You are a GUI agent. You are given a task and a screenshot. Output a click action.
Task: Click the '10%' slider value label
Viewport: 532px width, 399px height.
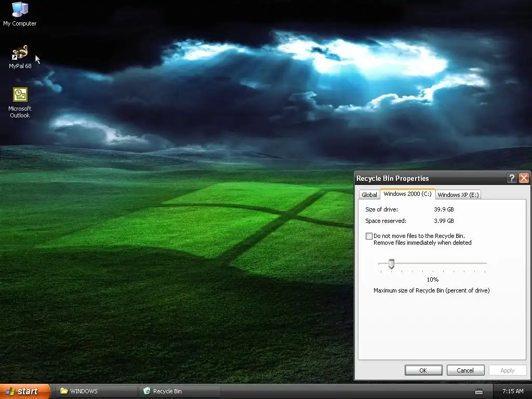433,280
